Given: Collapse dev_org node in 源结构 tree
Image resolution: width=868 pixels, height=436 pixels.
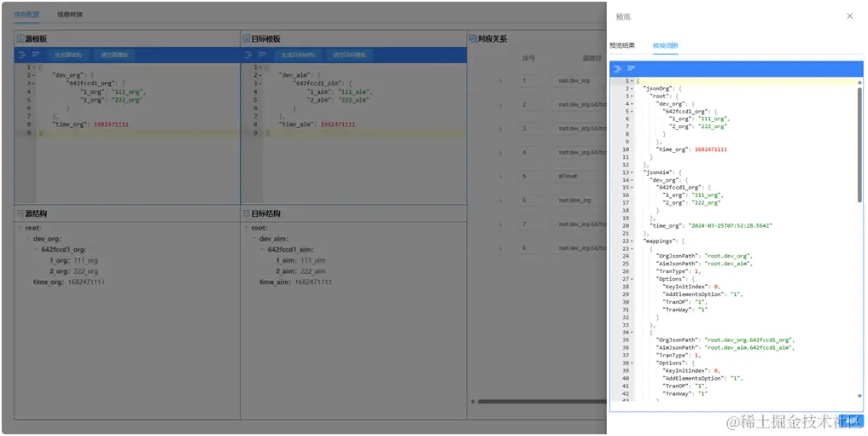Looking at the screenshot, I should [x=28, y=239].
